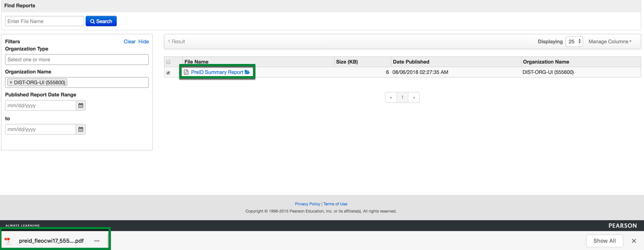Toggle the select-all checkbox in table header

click(168, 62)
